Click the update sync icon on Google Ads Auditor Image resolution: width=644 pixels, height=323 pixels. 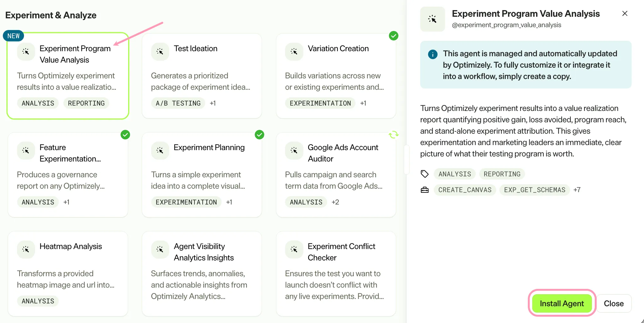(394, 135)
